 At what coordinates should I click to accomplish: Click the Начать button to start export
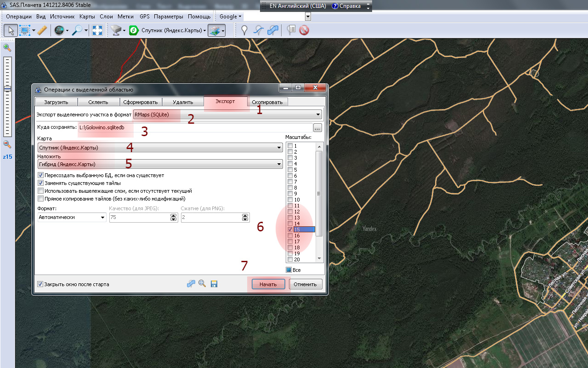(x=268, y=284)
